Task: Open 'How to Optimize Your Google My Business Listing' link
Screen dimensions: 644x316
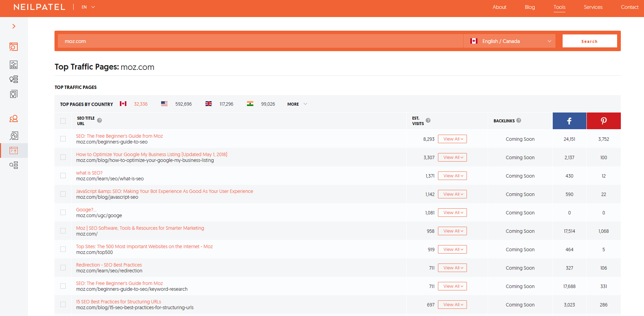Action: (152, 154)
